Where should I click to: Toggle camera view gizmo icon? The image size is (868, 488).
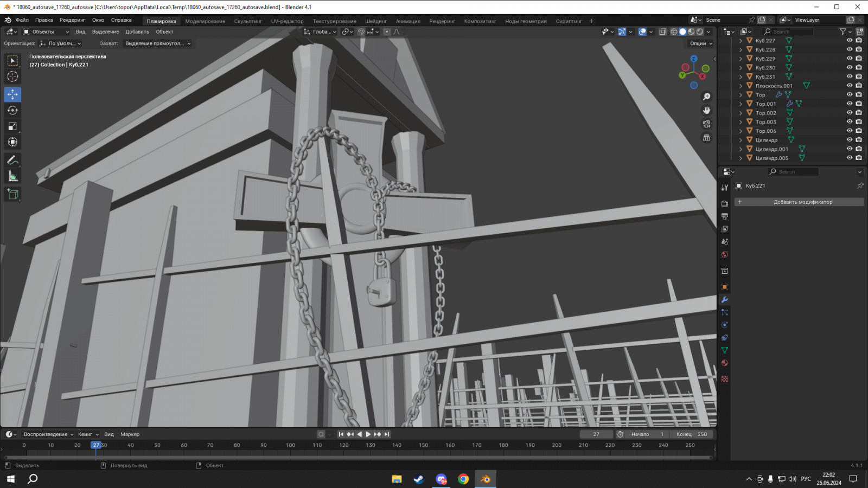706,124
